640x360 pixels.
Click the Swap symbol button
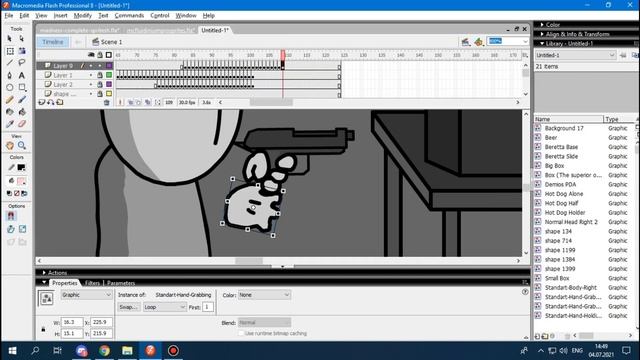point(129,307)
